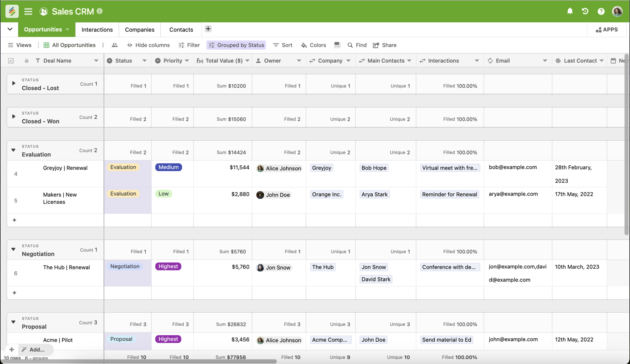Open the Filter tool
Image resolution: width=630 pixels, height=364 pixels.
pyautogui.click(x=189, y=45)
